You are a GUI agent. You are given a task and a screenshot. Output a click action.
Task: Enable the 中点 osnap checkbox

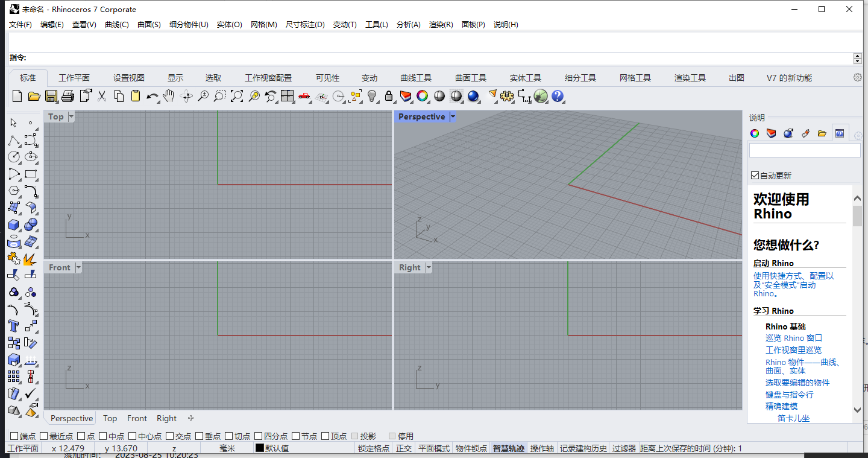point(102,436)
